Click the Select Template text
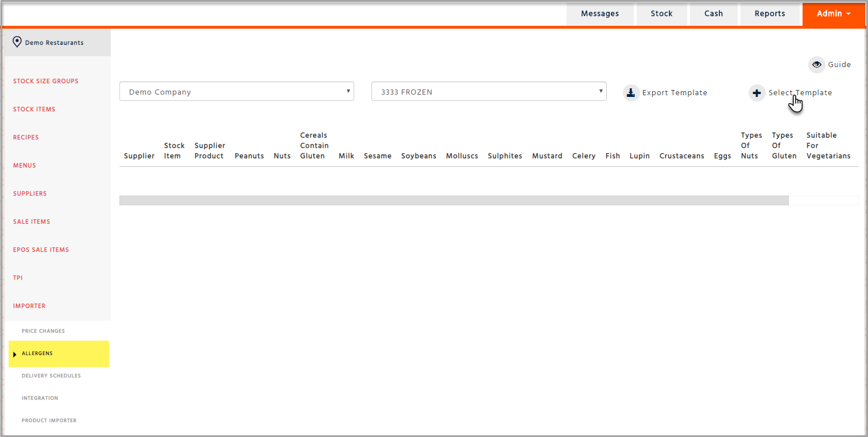 (x=800, y=93)
